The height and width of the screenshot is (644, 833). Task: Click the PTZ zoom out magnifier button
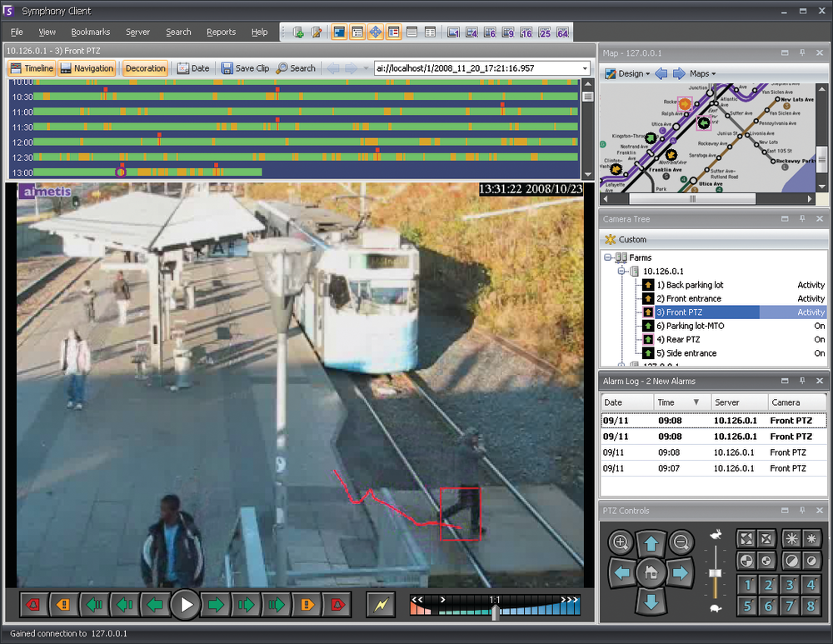point(681,542)
